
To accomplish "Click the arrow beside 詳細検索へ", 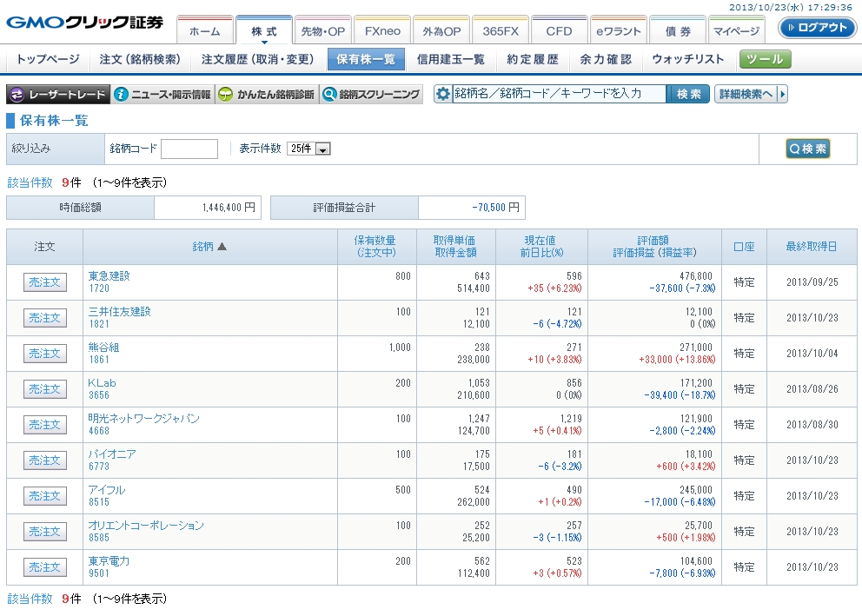I will click(783, 94).
